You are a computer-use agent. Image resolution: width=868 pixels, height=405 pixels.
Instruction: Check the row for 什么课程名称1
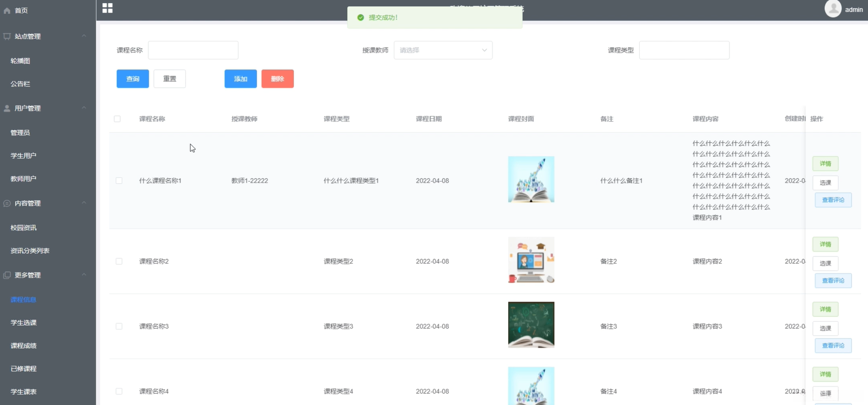(119, 181)
